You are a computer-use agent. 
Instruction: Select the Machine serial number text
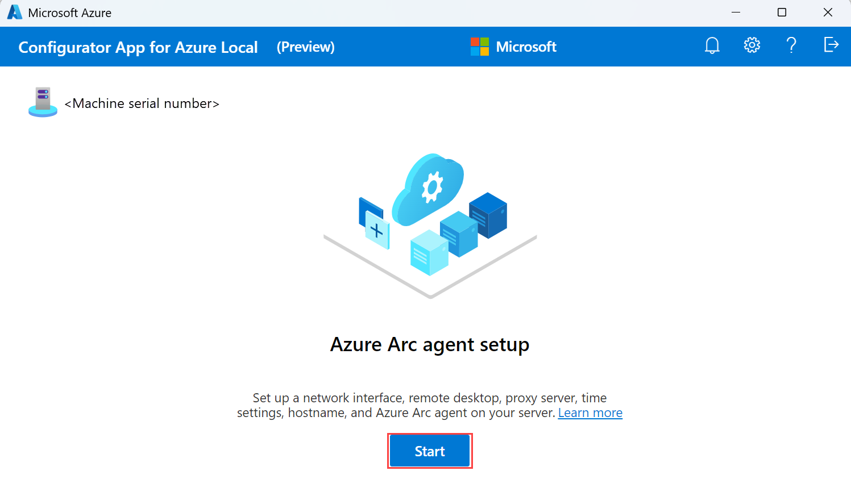pos(142,103)
